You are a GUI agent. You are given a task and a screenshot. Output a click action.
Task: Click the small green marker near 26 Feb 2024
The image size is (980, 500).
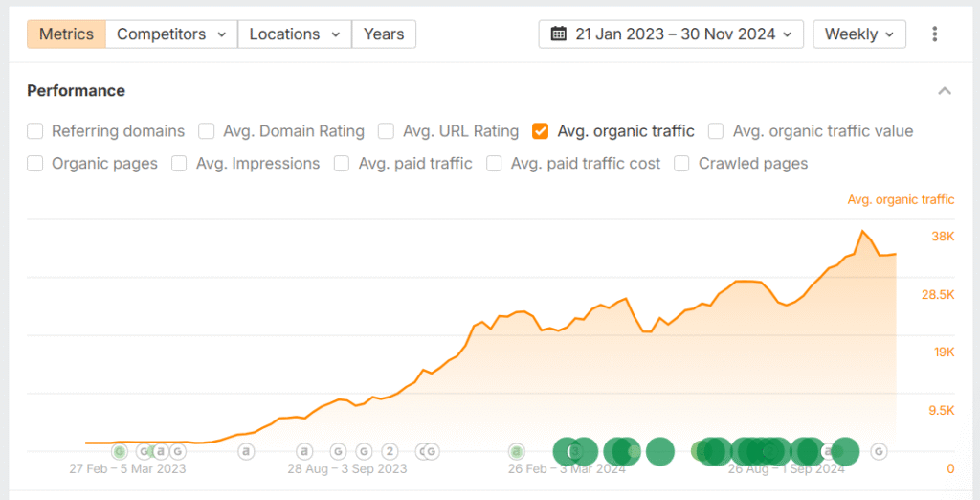click(517, 451)
